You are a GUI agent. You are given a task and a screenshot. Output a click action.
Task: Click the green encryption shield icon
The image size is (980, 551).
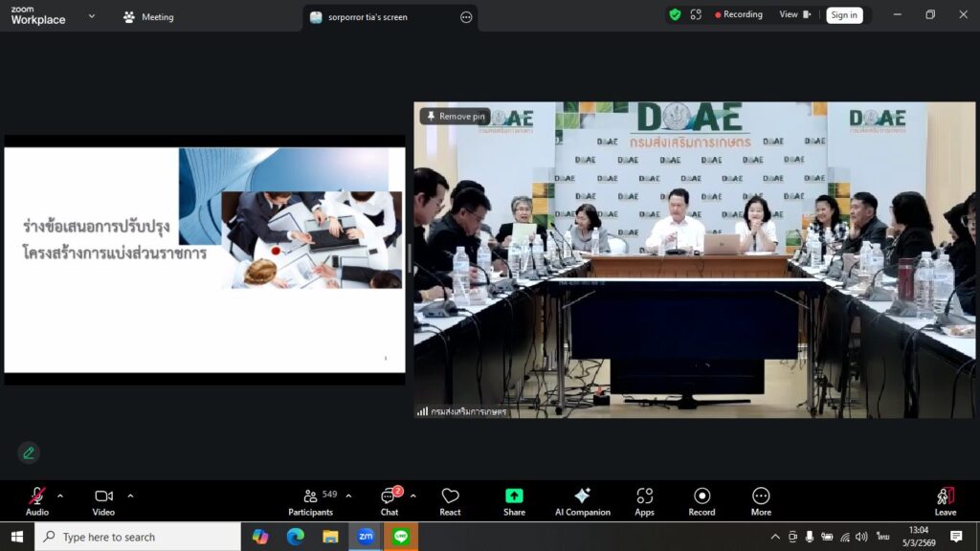coord(675,14)
